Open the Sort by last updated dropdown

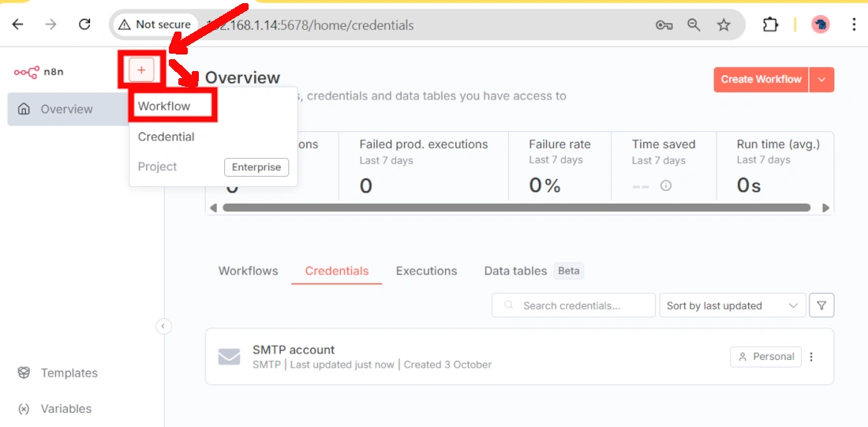731,305
